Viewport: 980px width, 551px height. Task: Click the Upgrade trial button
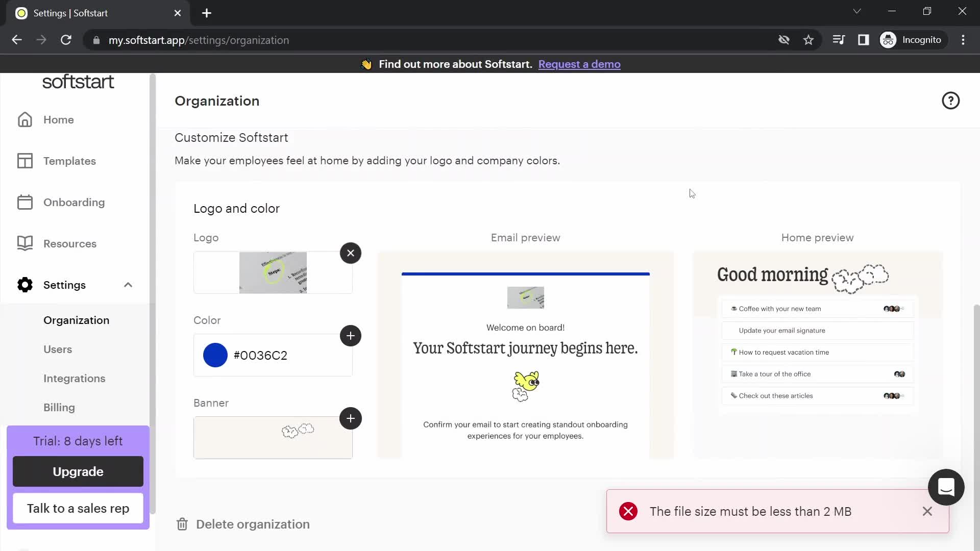[78, 471]
